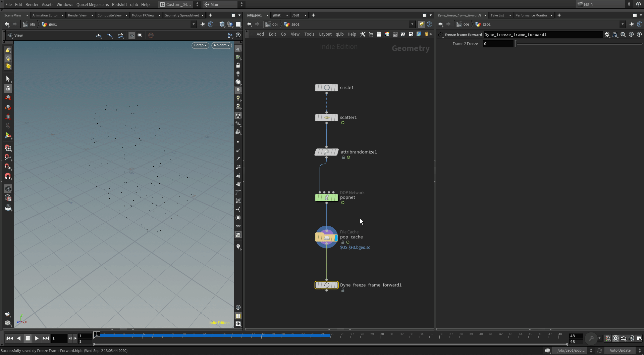Click the tree view icon in network toolbar
The image size is (644, 355).
tap(371, 34)
